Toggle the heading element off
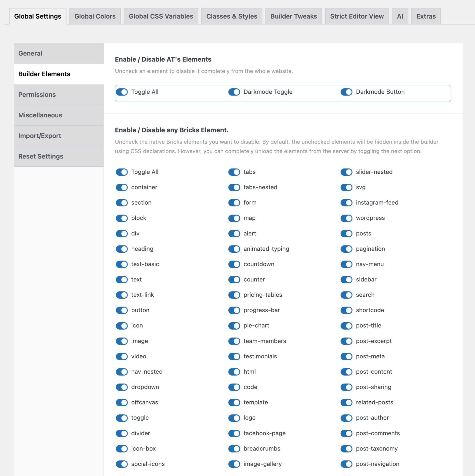475x476 pixels. pyautogui.click(x=122, y=249)
